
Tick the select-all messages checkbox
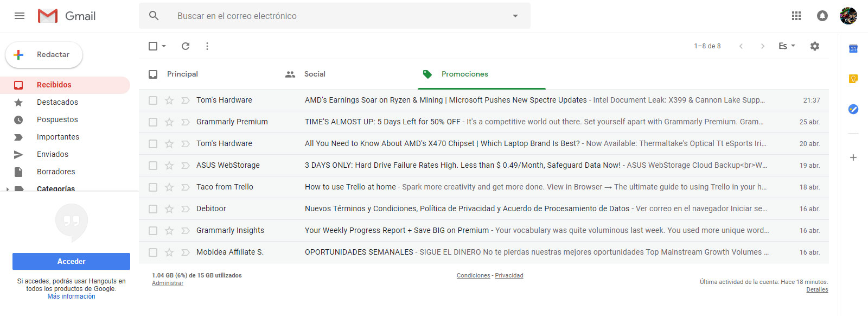coord(153,46)
